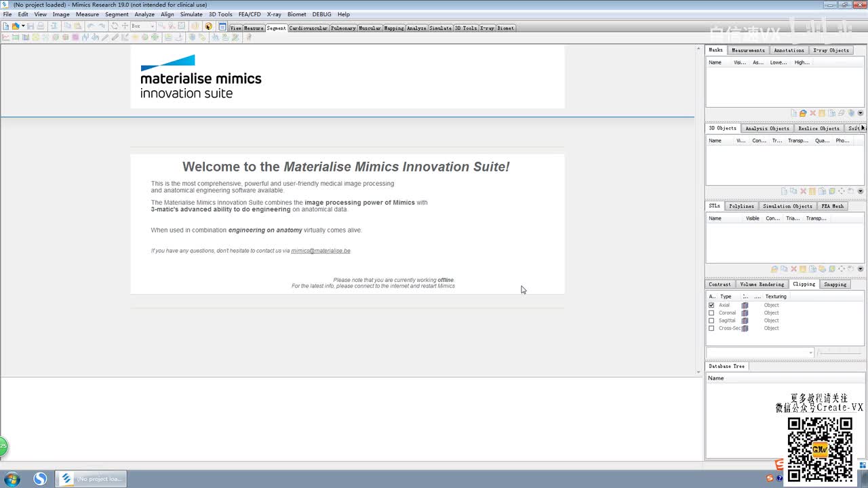Click the Cross-Section clipping plane cube icon
Viewport: 868px width, 488px height.
pyautogui.click(x=745, y=328)
